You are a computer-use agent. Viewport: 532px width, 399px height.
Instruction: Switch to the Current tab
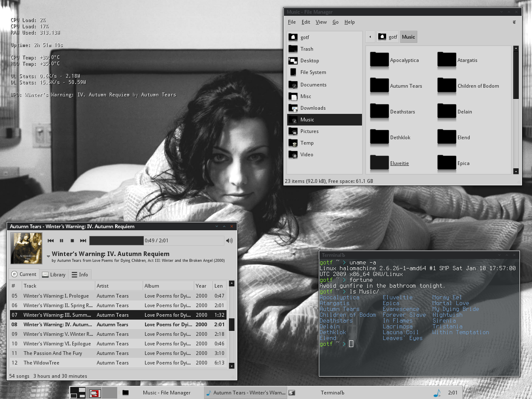point(24,274)
